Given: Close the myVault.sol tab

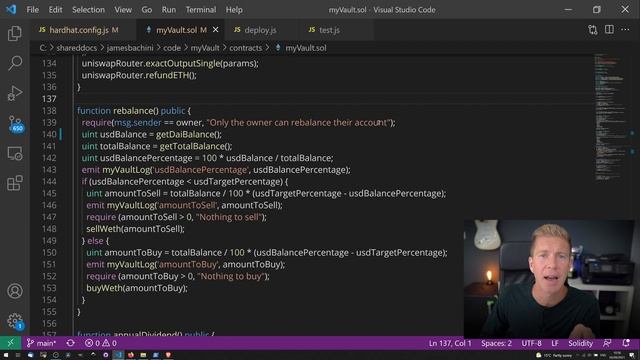Looking at the screenshot, I should pos(216,30).
